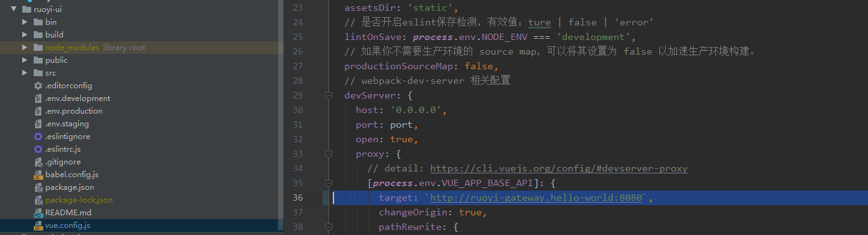This screenshot has width=868, height=235.
Task: Expand the public folder arrow
Action: click(25, 60)
